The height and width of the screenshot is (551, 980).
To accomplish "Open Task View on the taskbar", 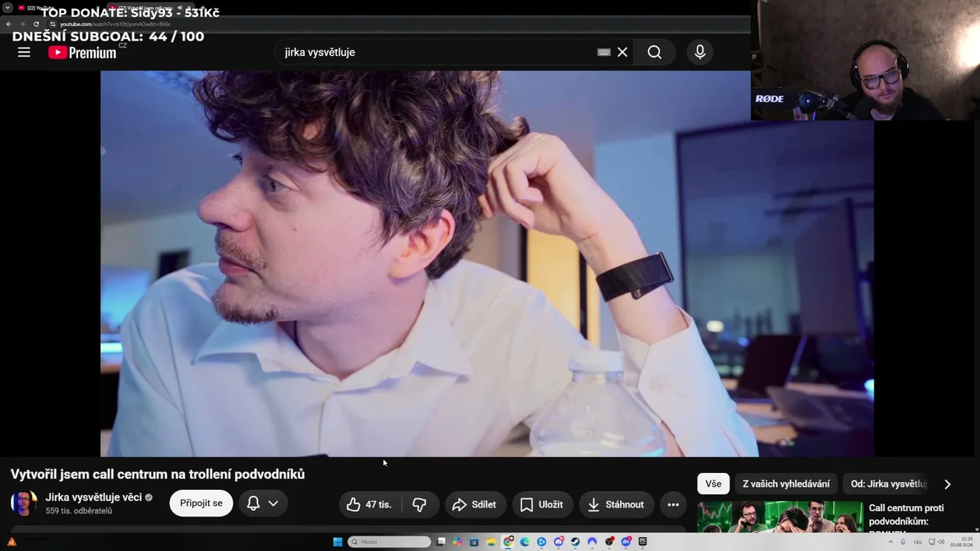I will click(441, 542).
